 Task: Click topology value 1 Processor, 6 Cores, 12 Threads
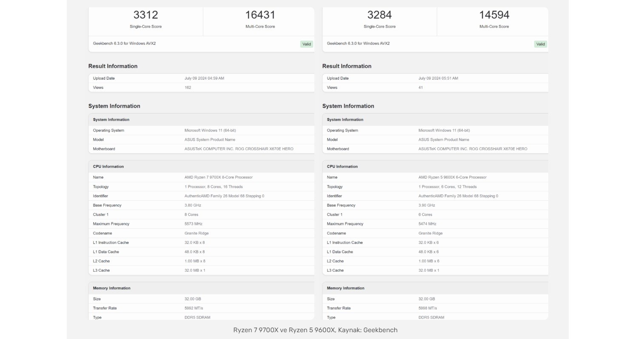click(x=447, y=187)
